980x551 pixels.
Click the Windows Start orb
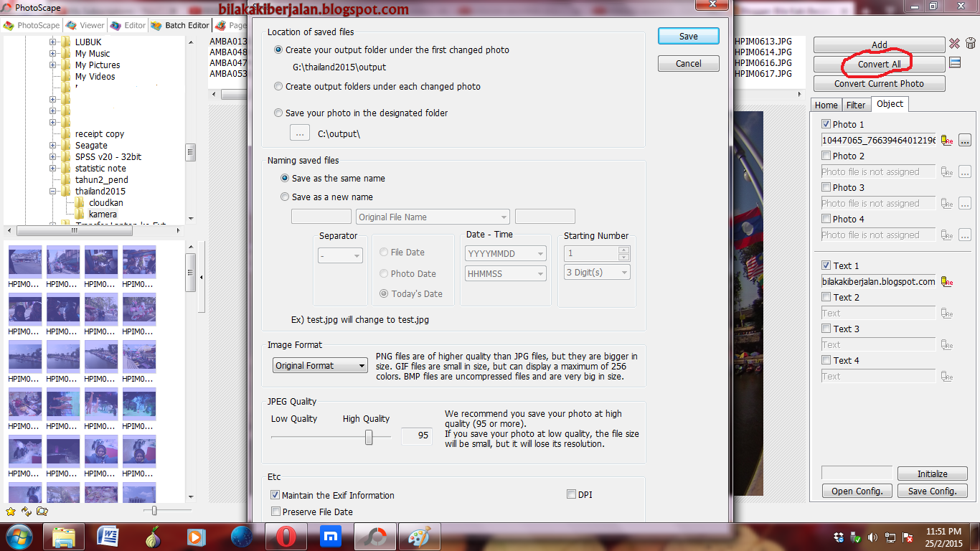[19, 536]
